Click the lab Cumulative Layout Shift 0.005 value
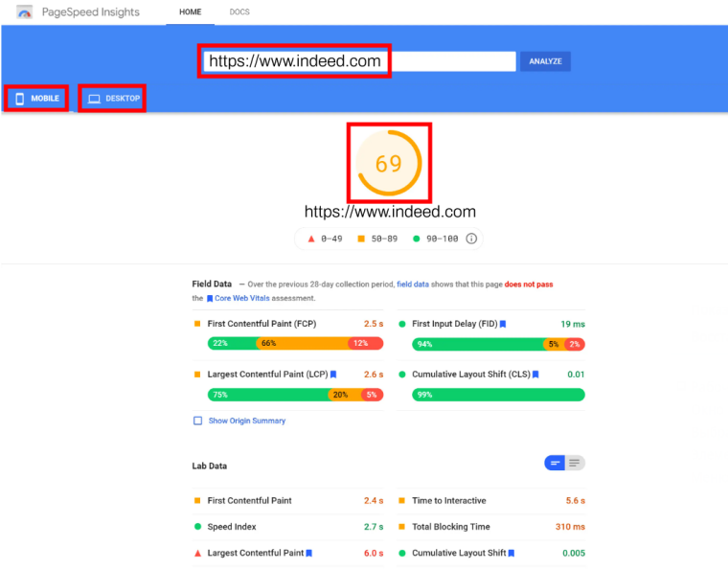Image resolution: width=728 pixels, height=569 pixels. (x=574, y=554)
